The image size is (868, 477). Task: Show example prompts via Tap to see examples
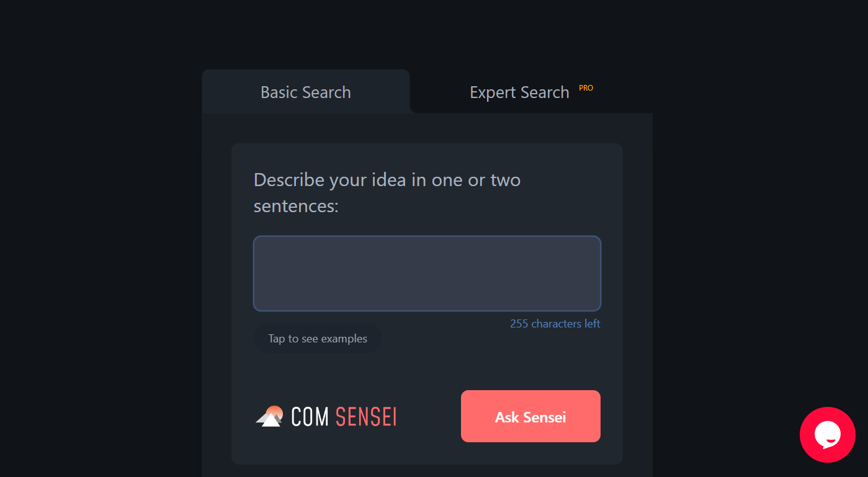pos(317,338)
